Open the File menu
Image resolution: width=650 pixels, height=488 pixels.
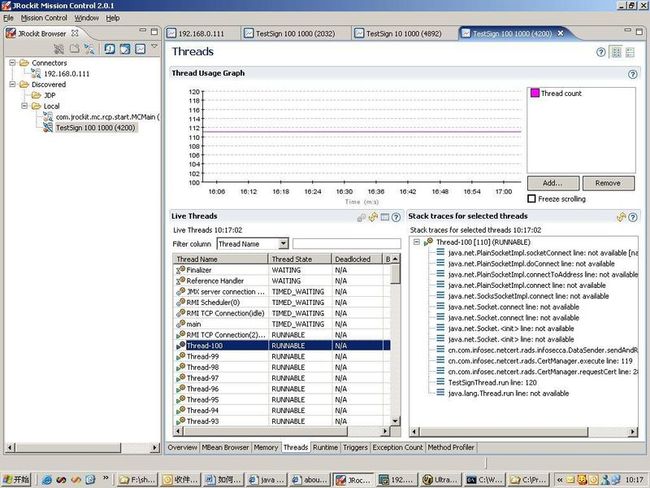[8, 18]
